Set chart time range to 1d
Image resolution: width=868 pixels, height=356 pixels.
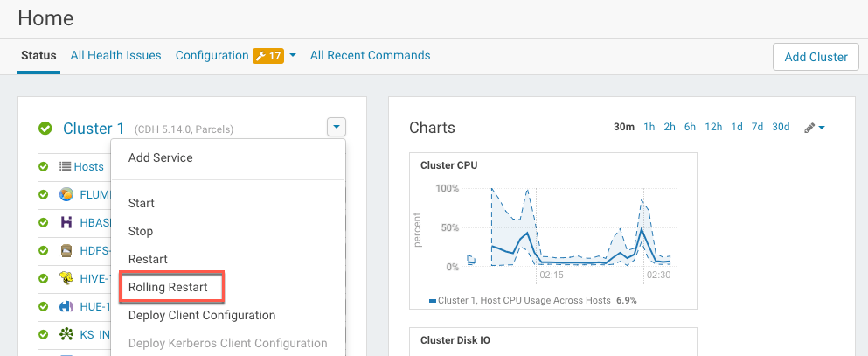(737, 127)
